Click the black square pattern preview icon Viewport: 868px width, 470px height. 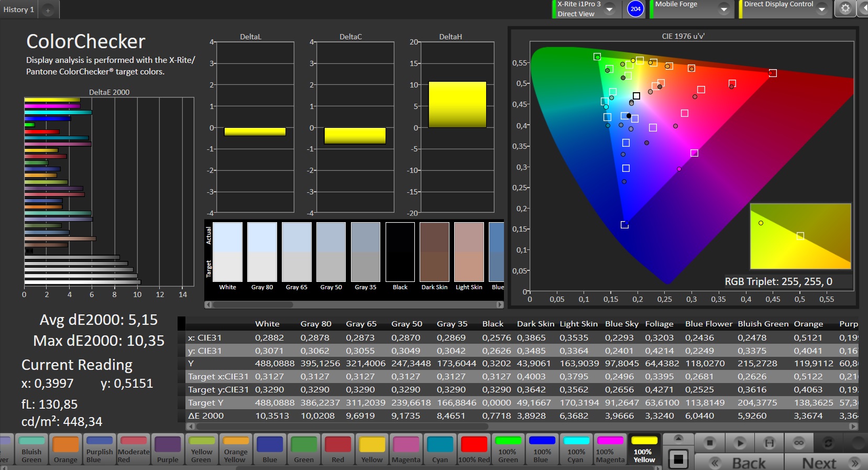(x=678, y=460)
